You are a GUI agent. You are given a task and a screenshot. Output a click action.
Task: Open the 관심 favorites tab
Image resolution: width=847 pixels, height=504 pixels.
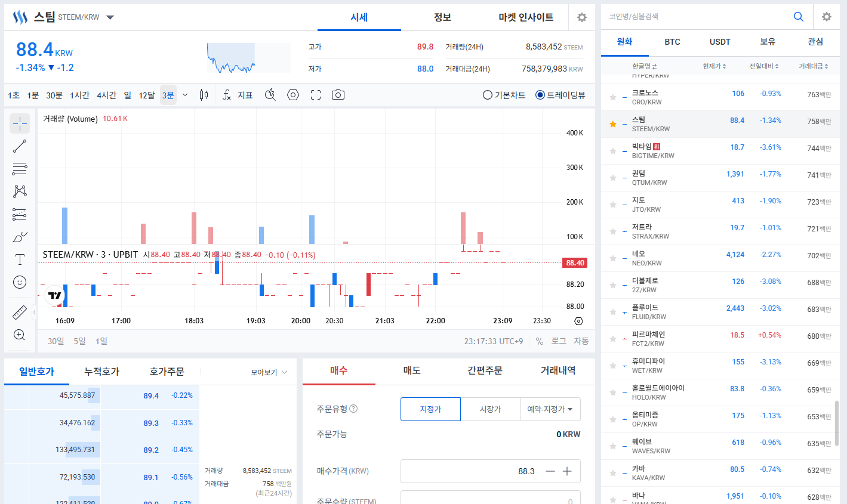(x=815, y=42)
